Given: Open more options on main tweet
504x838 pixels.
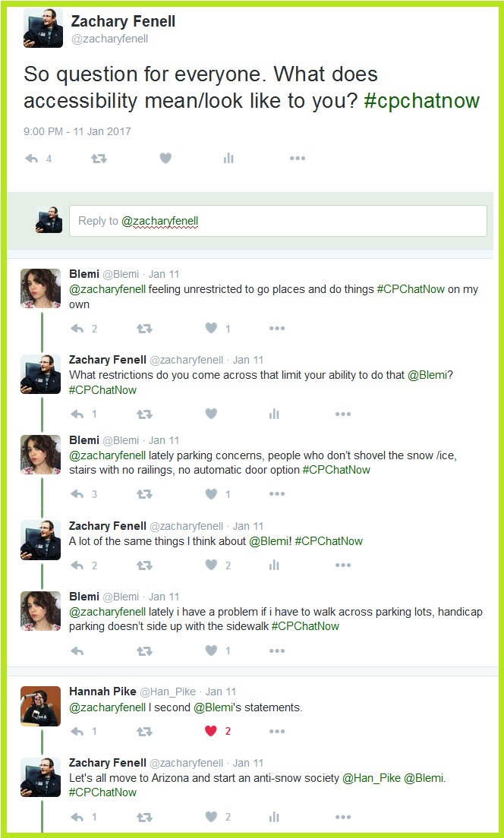Looking at the screenshot, I should tap(297, 158).
